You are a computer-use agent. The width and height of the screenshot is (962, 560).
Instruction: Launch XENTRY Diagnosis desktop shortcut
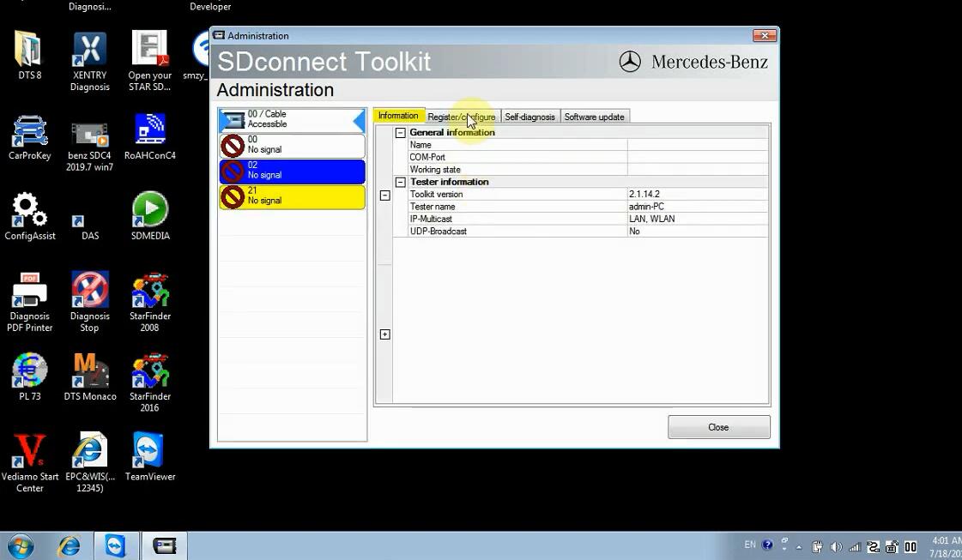click(89, 61)
